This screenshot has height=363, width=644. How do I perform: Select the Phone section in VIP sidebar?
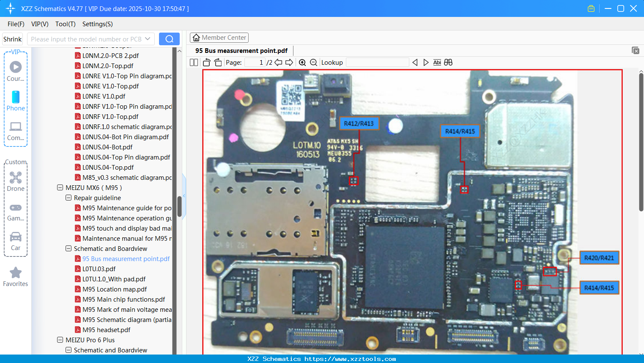coord(16,102)
